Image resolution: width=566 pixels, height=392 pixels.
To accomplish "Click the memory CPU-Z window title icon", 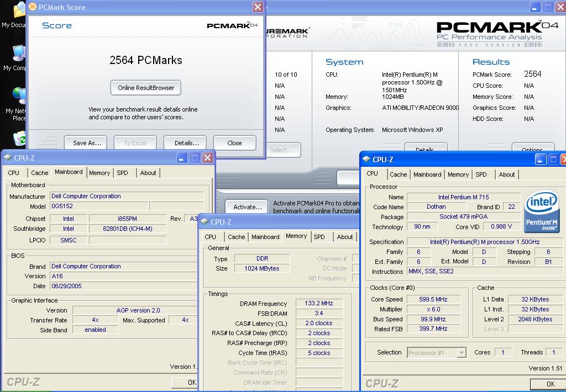I will click(x=205, y=222).
